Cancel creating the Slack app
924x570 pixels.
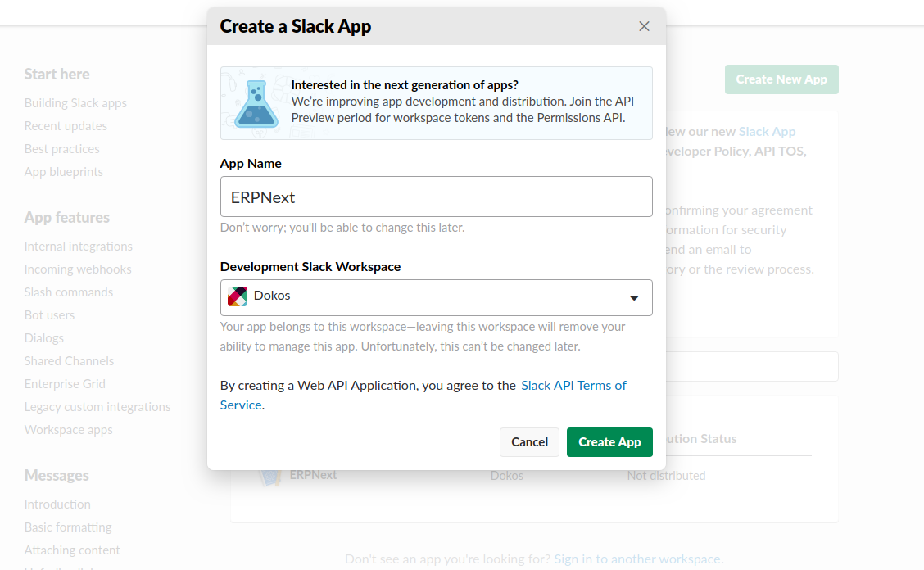point(529,441)
